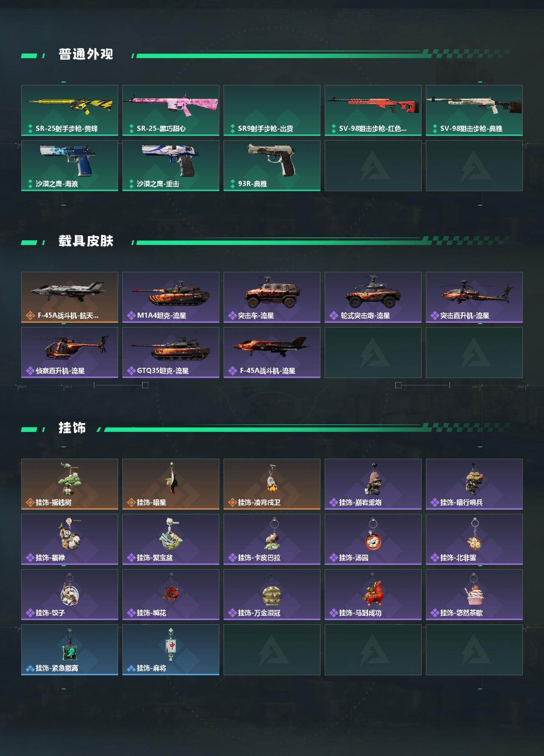Screen dimensions: 544x756
Task: Select the 挂饰-卡皮巴拉 charm
Action: click(272, 539)
